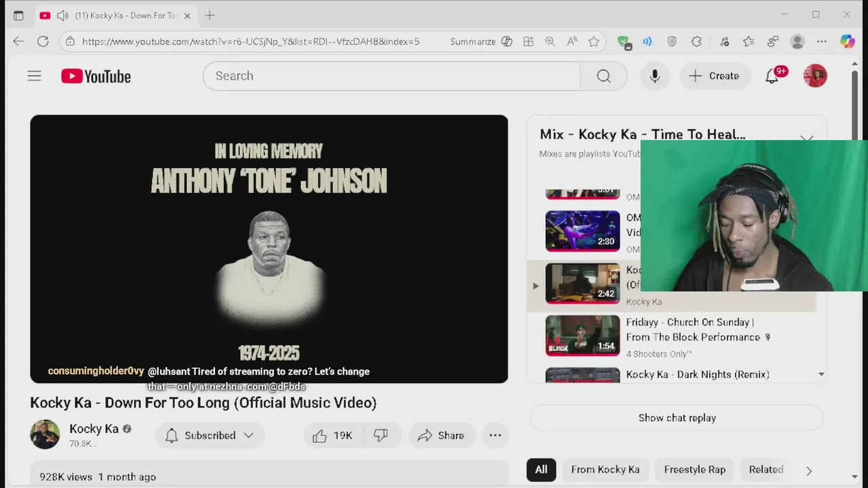This screenshot has width=868, height=488.
Task: Open the Favorites list icon
Action: tap(749, 41)
